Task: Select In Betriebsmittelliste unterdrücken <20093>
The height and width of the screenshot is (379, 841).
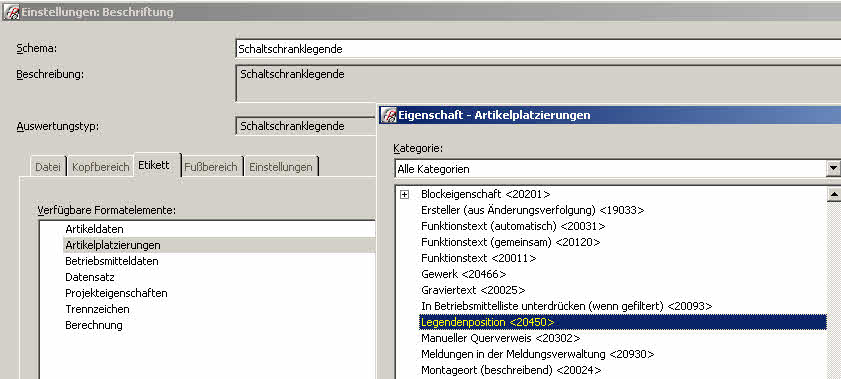Action: click(566, 307)
